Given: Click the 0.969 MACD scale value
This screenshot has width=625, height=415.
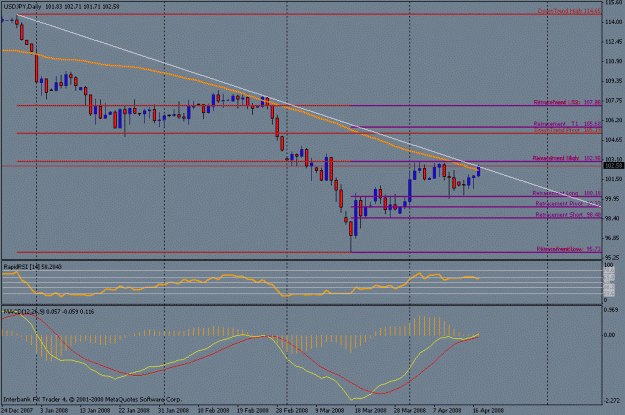Looking at the screenshot, I should pos(611,310).
